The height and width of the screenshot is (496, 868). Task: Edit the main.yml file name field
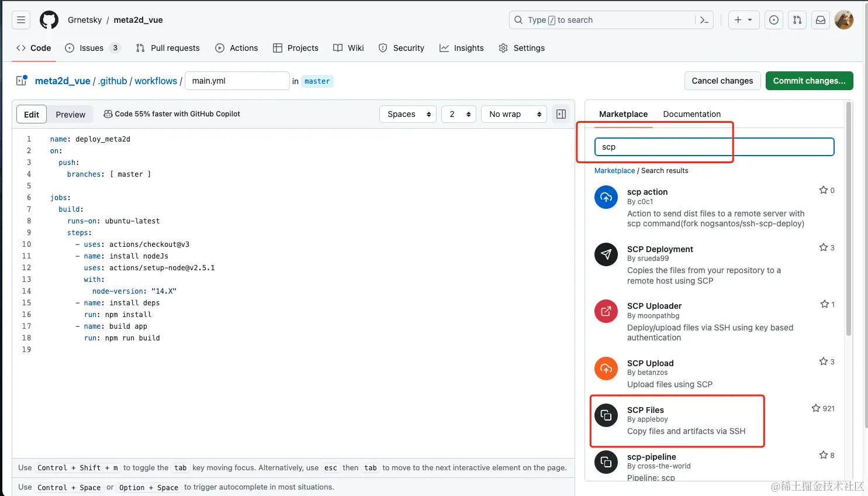[237, 81]
